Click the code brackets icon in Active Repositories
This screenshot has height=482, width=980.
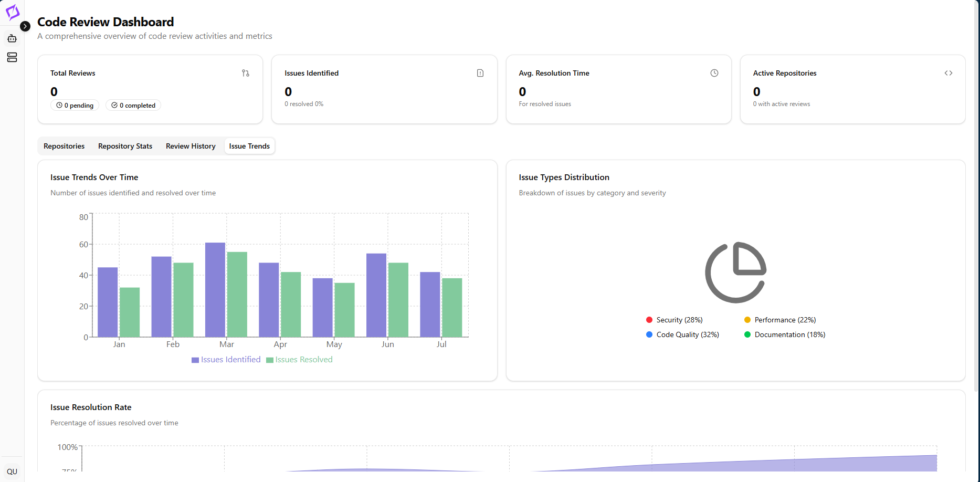(949, 73)
